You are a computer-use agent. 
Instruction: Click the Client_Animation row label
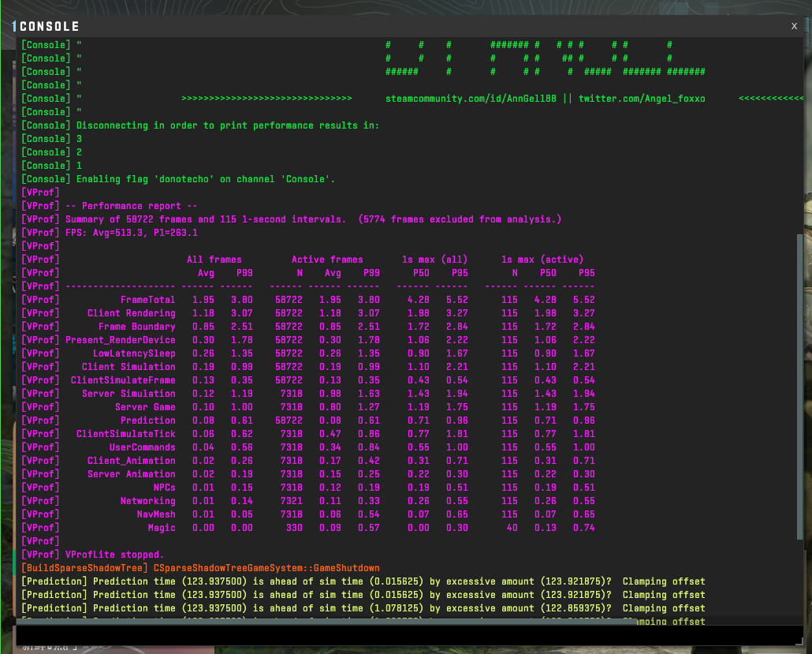131,461
